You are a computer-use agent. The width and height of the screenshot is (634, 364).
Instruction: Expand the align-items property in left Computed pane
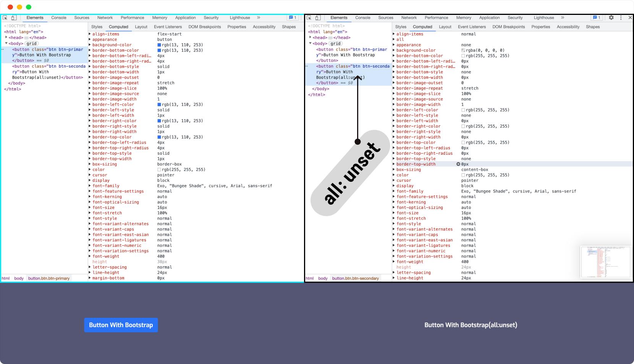click(x=90, y=34)
